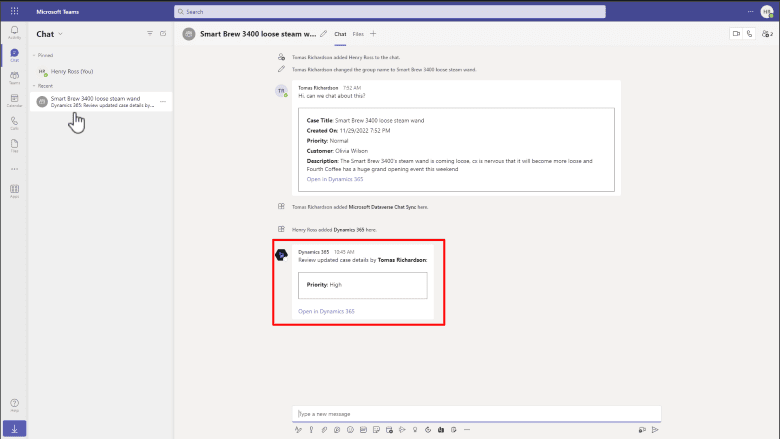Switch to the Files tab

coord(358,34)
